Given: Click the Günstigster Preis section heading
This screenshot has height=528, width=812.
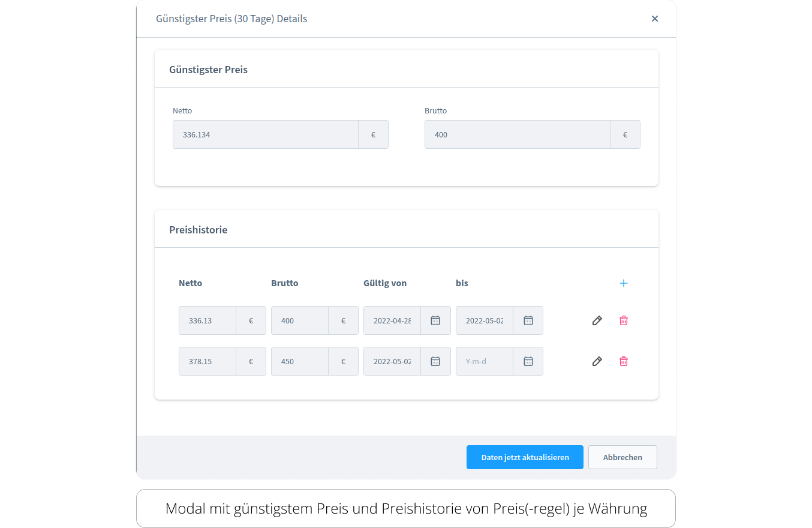Looking at the screenshot, I should point(208,70).
